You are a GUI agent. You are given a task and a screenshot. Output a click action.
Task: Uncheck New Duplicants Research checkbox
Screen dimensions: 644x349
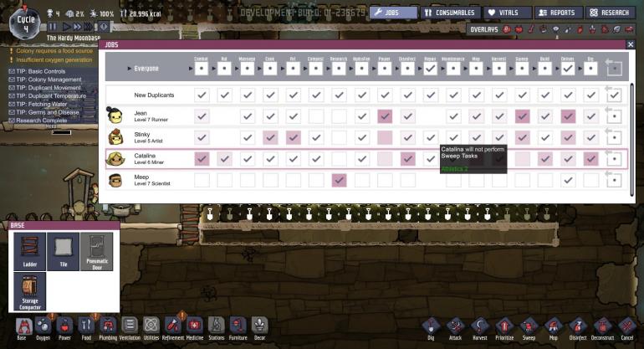point(339,95)
